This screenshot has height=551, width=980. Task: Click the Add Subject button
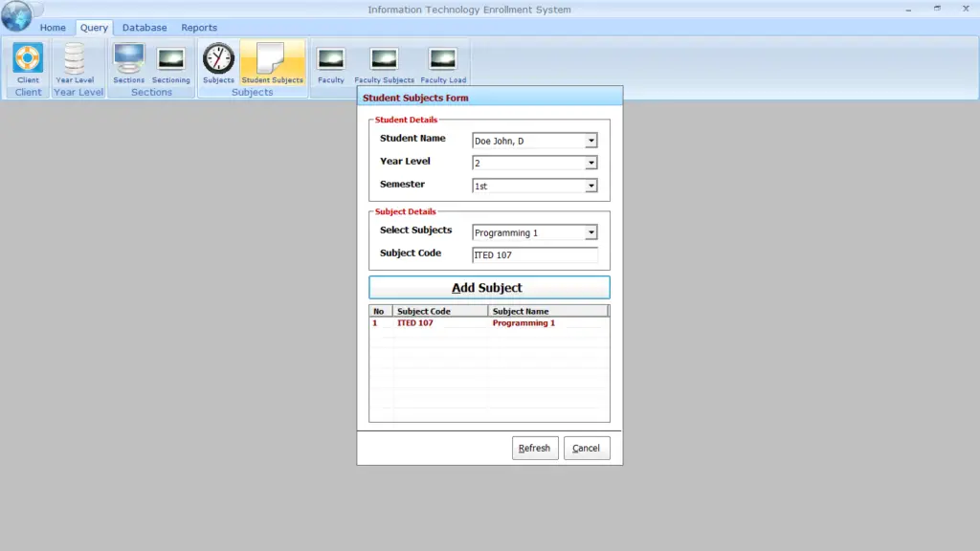coord(488,287)
